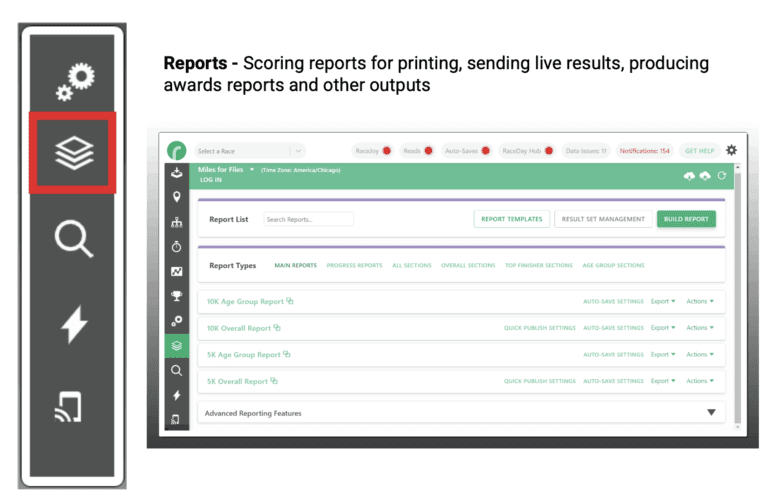Click the large layers Reports icon highlighted in red
Screen dimensions: 768x499
coord(72,153)
